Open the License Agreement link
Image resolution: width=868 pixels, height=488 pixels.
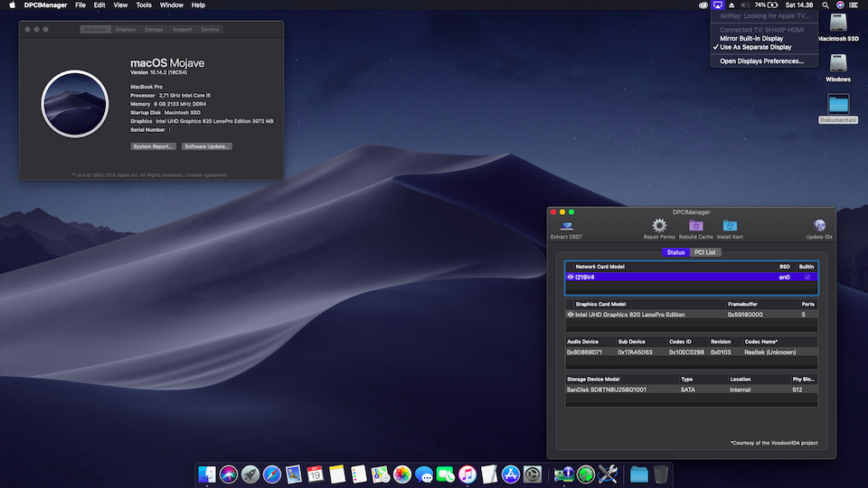click(206, 174)
